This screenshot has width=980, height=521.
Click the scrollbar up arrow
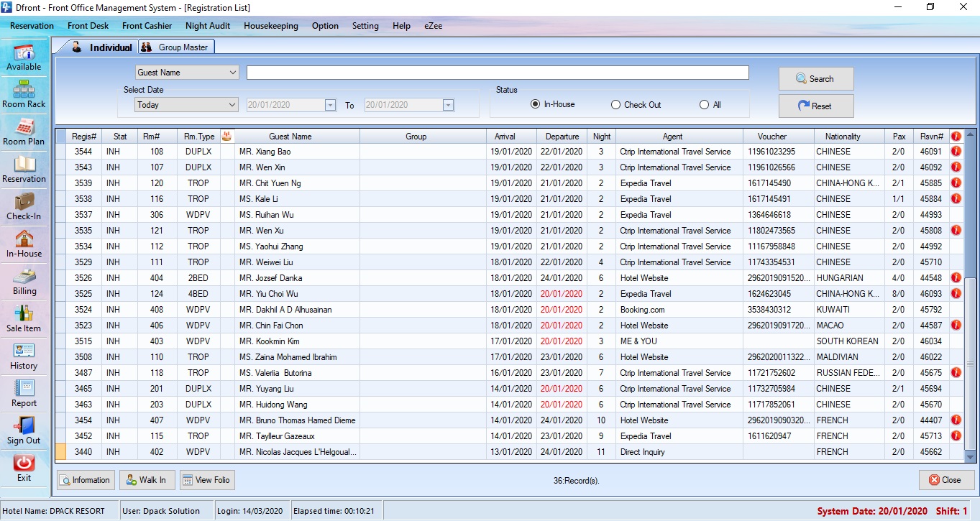(x=970, y=134)
